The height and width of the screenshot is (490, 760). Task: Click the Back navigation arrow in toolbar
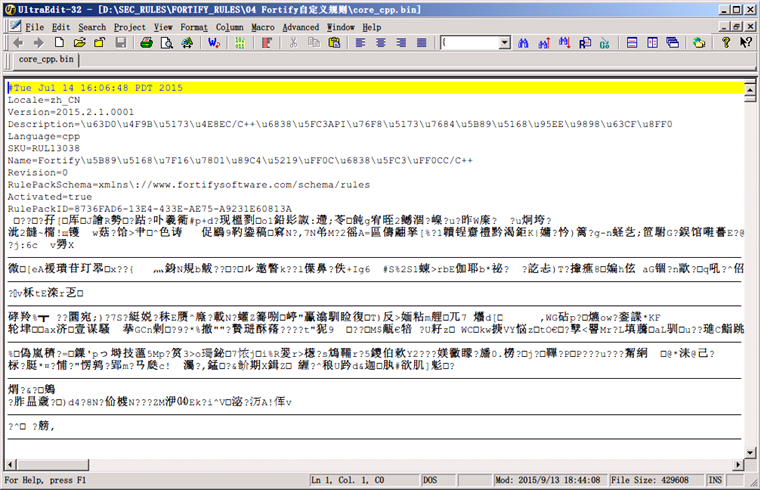click(x=18, y=43)
